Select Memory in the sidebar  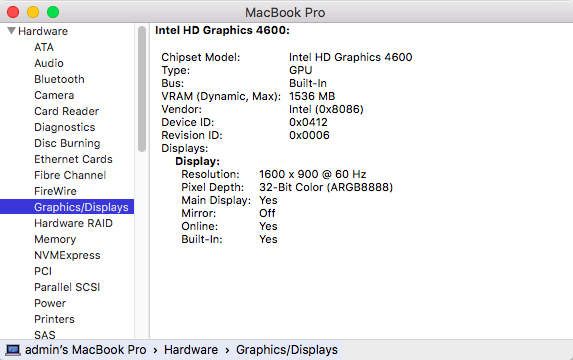55,239
